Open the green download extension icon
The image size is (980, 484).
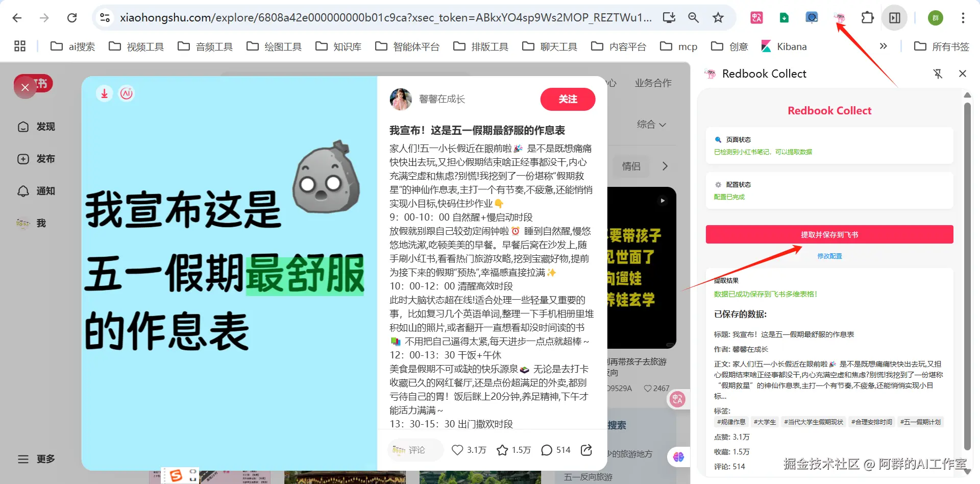[x=784, y=18]
